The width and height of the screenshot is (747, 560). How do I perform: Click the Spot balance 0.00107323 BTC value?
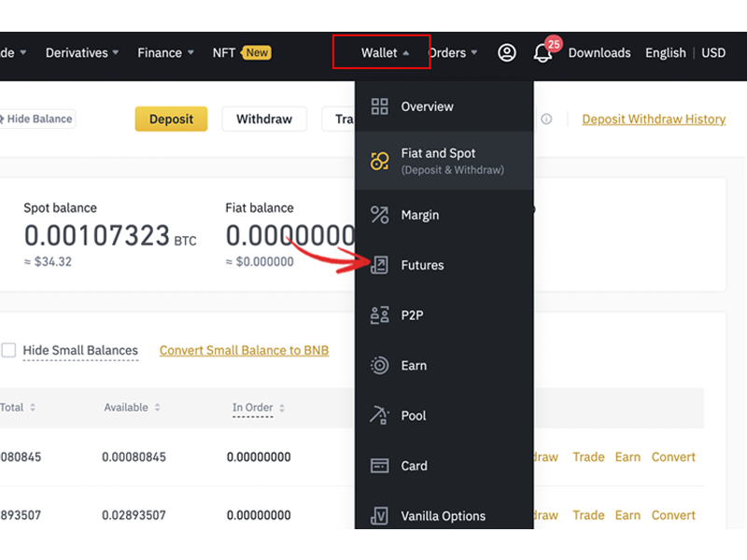pos(110,236)
